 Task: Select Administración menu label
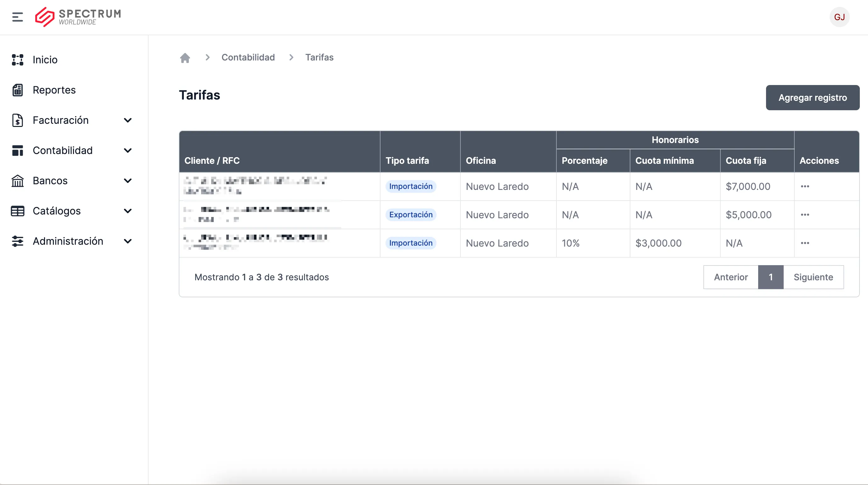coord(68,241)
